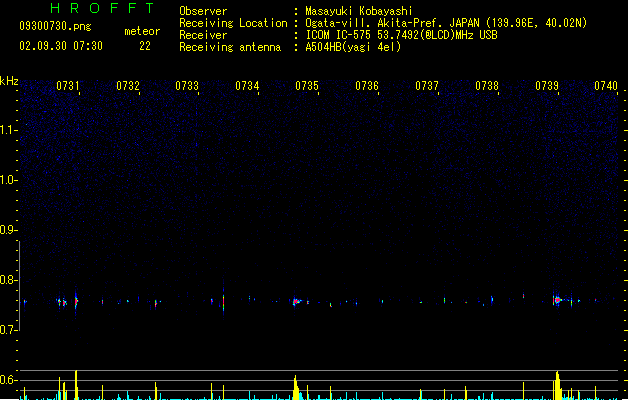Click the 1.1 kHz axis label
The width and height of the screenshot is (629, 400).
[x=8, y=130]
